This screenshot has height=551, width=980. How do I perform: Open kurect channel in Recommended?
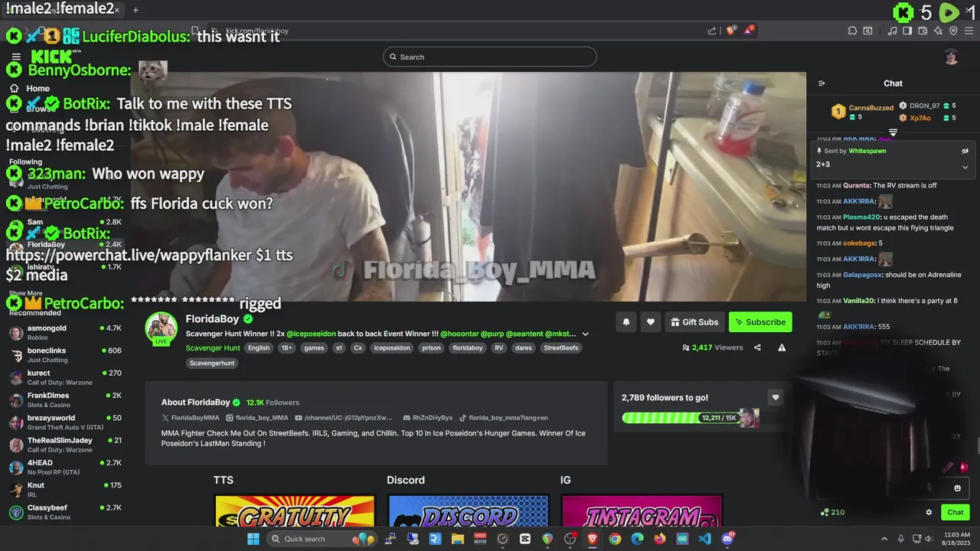(x=65, y=377)
